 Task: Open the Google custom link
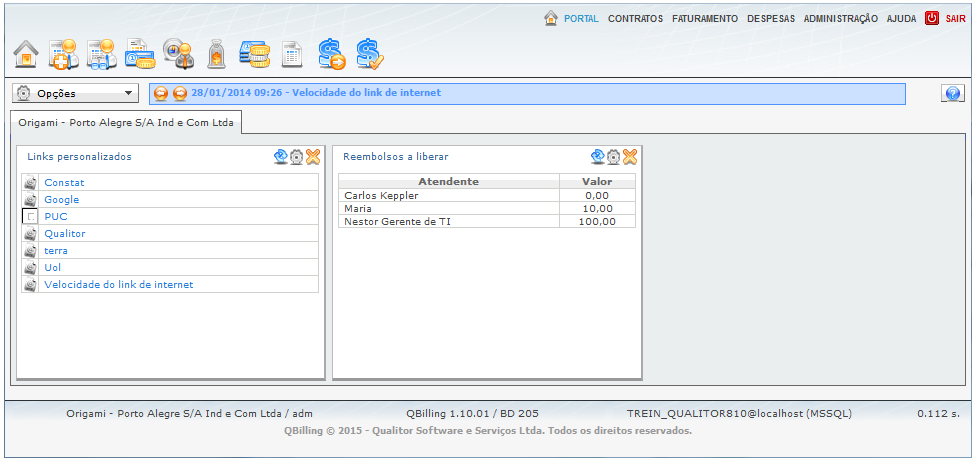coord(62,199)
